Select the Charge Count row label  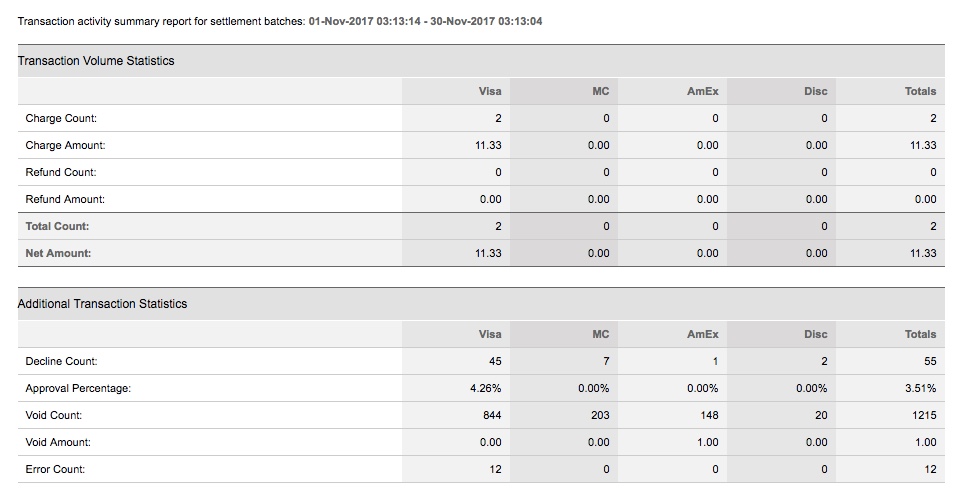pos(61,119)
